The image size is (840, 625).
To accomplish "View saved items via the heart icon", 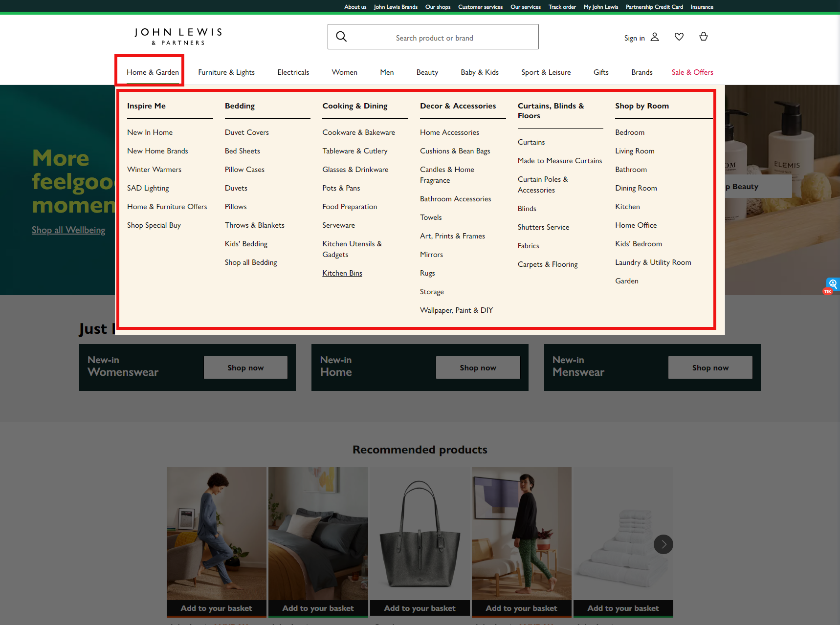I will (679, 36).
